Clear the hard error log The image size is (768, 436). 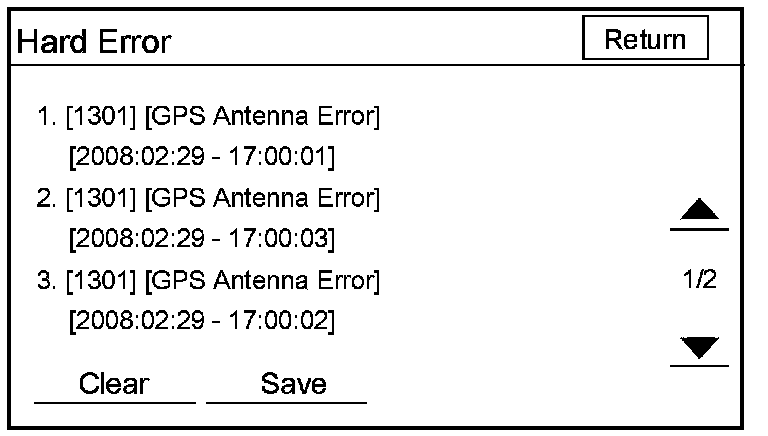[x=115, y=384]
